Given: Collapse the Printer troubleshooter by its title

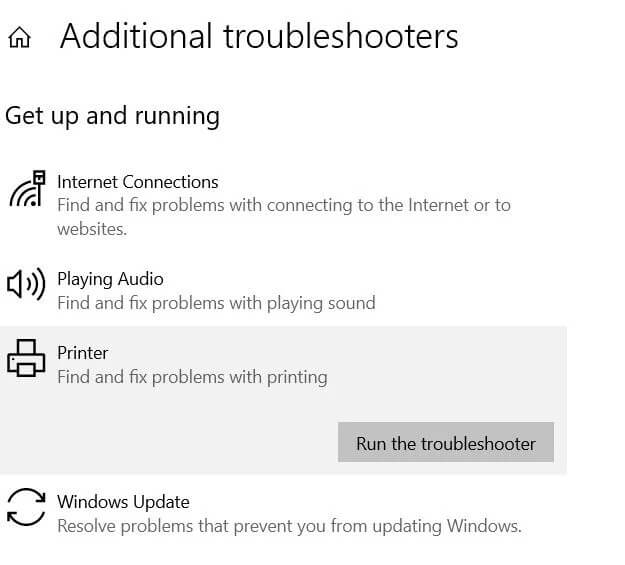Looking at the screenshot, I should tap(83, 353).
